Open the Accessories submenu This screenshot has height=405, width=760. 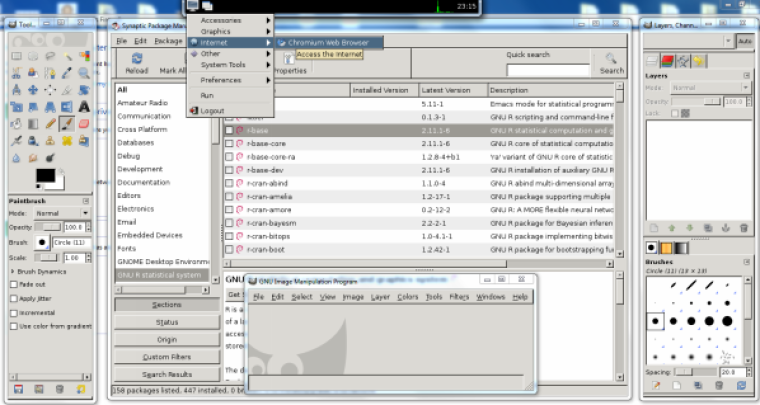[x=231, y=20]
